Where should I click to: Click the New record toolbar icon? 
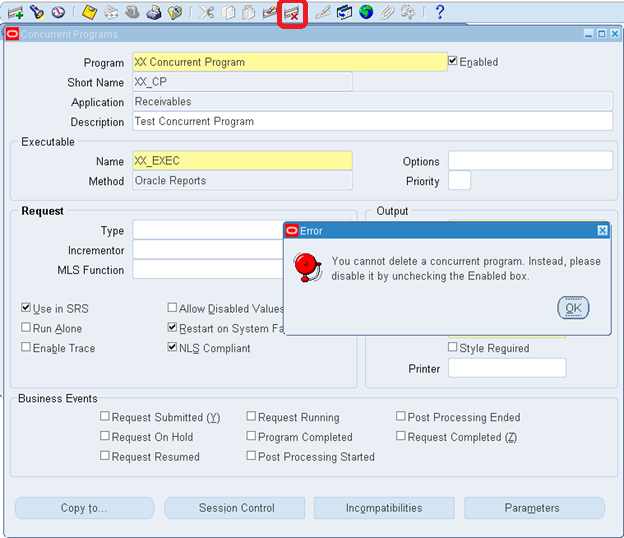tap(15, 13)
